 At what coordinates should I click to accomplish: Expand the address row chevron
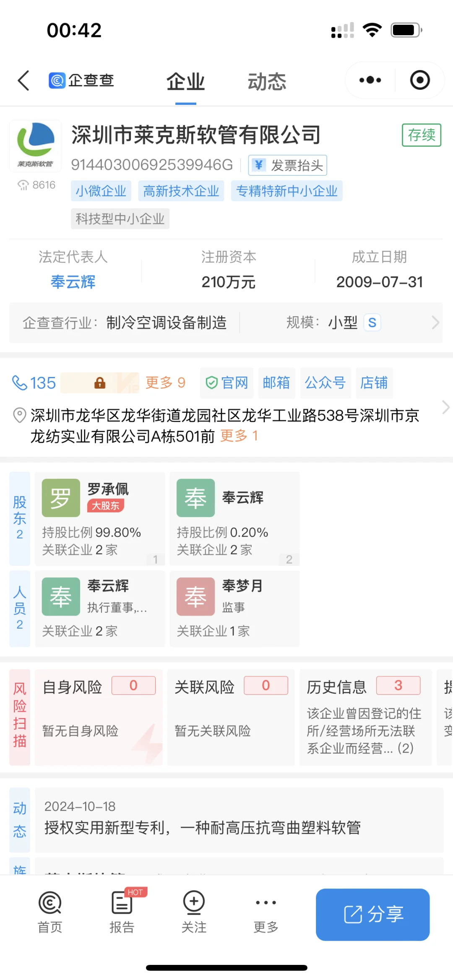(x=445, y=407)
